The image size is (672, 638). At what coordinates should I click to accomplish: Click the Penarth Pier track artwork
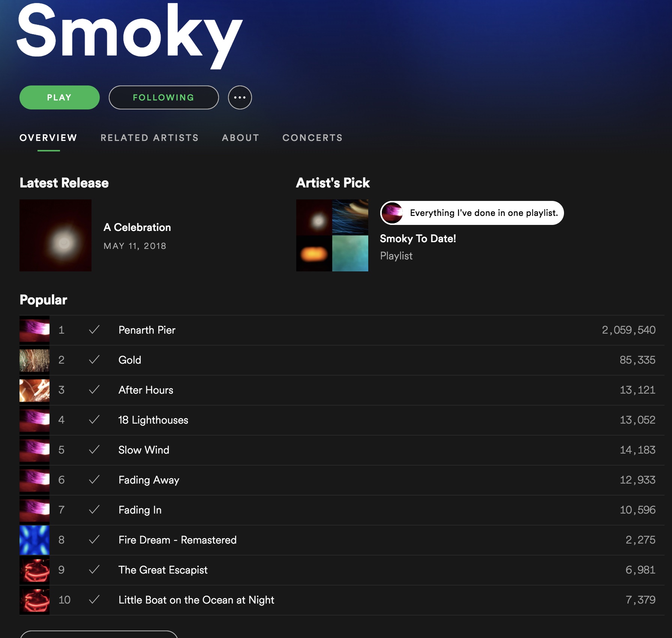34,330
